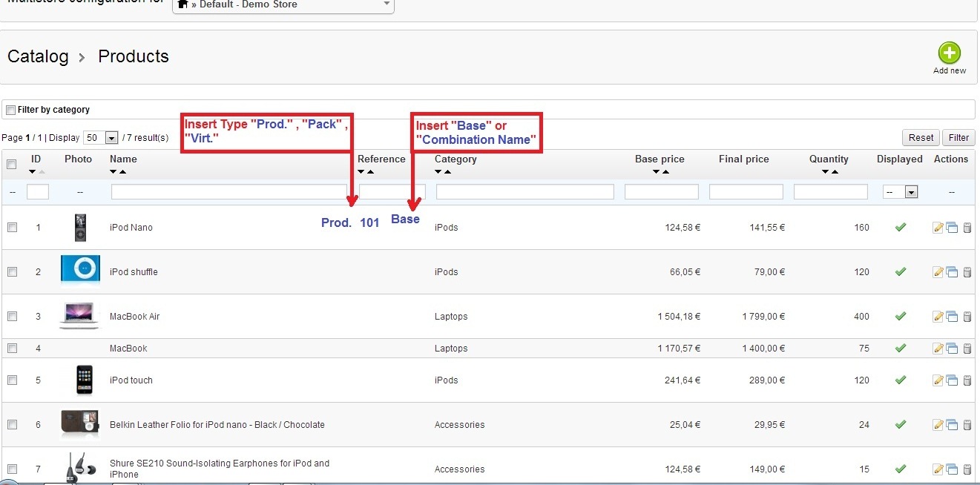
Task: Duplicate the iPod shuffle product
Action: click(952, 272)
